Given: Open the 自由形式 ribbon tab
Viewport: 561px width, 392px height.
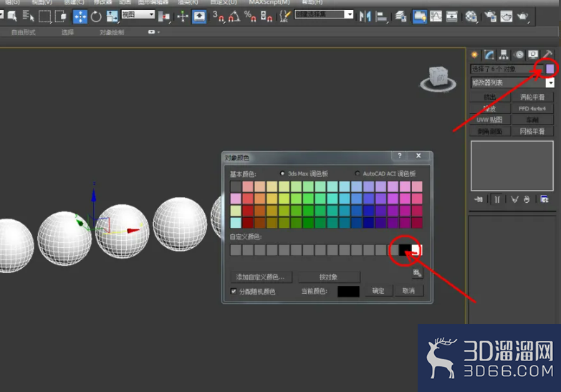Looking at the screenshot, I should pos(24,32).
